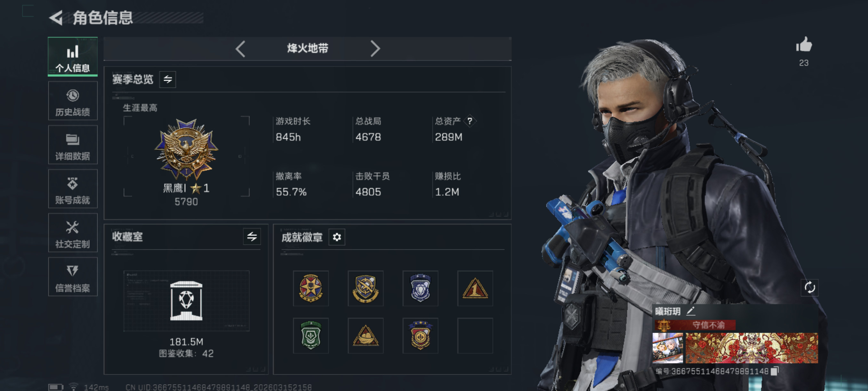
Task: Open the 详细数据 tab
Action: [x=73, y=145]
